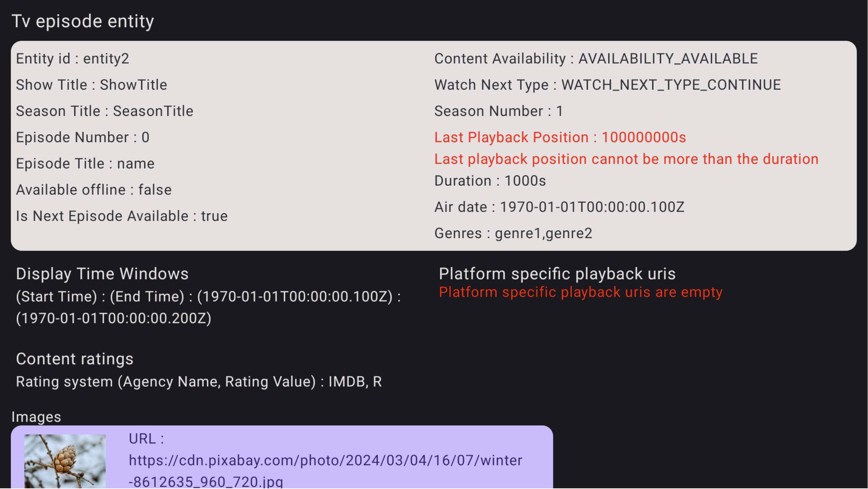868x489 pixels.
Task: Click the Episode Number field
Action: click(x=83, y=138)
